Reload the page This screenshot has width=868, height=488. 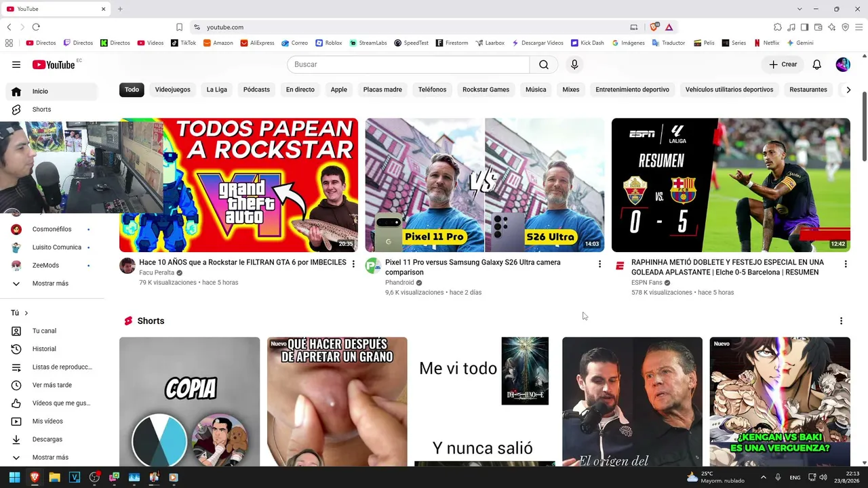[36, 27]
